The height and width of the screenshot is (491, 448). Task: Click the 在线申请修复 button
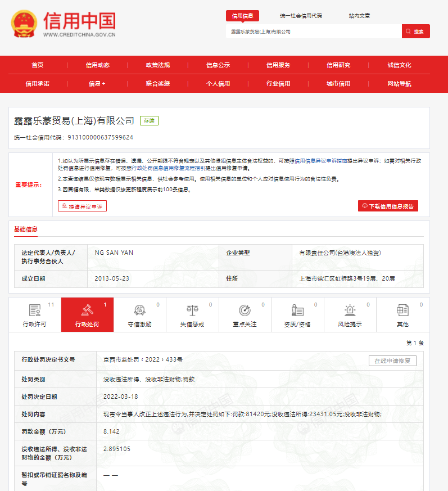pos(392,361)
